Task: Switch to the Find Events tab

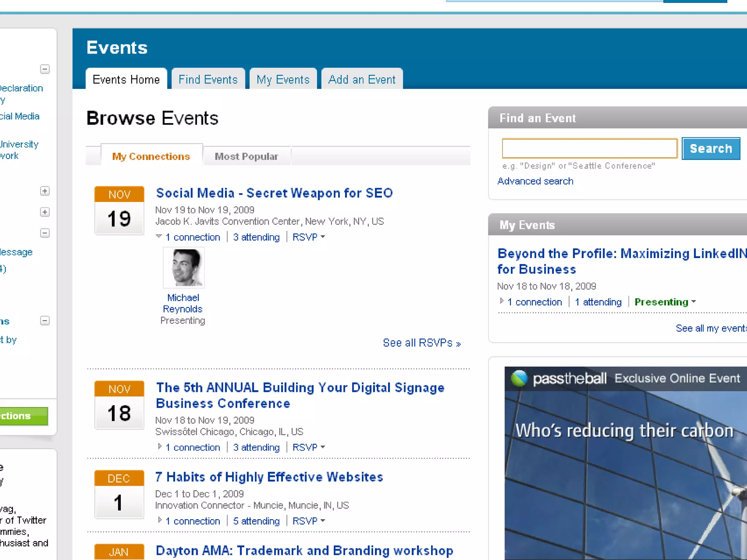Action: tap(208, 79)
